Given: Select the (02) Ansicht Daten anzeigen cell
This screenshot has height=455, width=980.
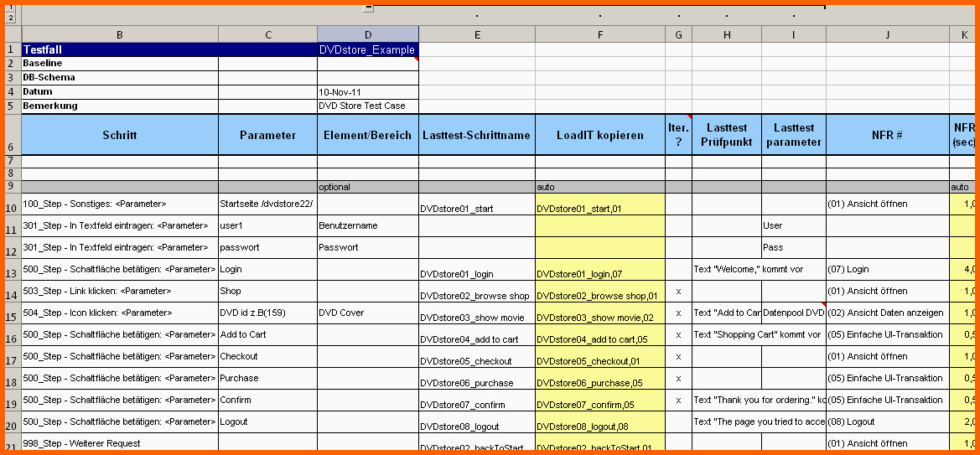Looking at the screenshot, I should click(x=888, y=313).
